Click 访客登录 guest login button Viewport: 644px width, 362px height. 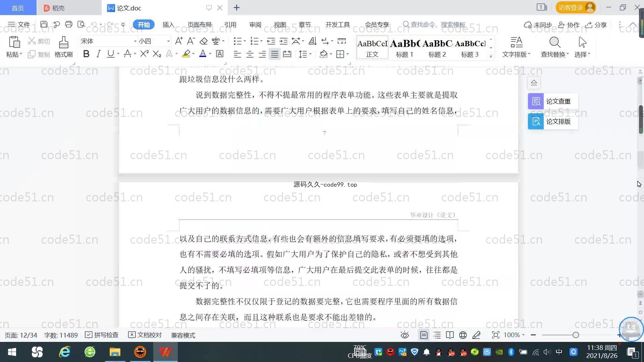(x=576, y=7)
